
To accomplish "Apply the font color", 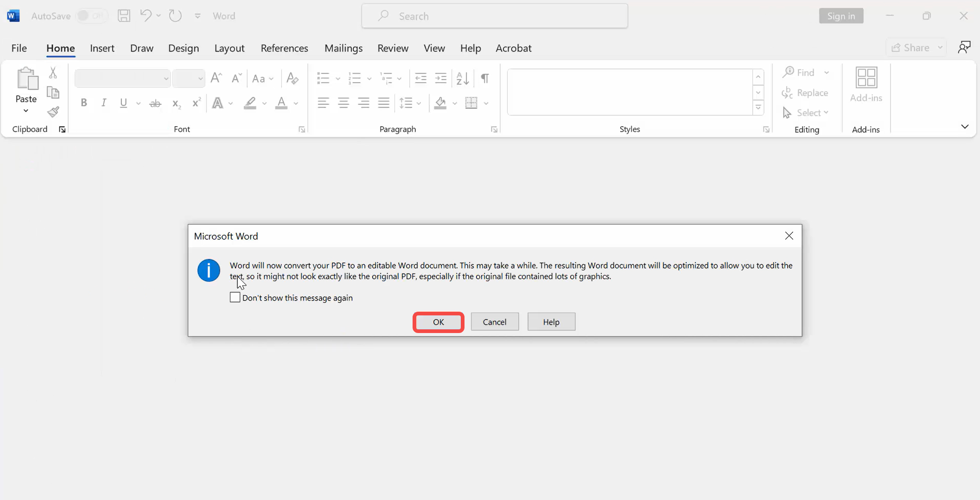I will [281, 103].
